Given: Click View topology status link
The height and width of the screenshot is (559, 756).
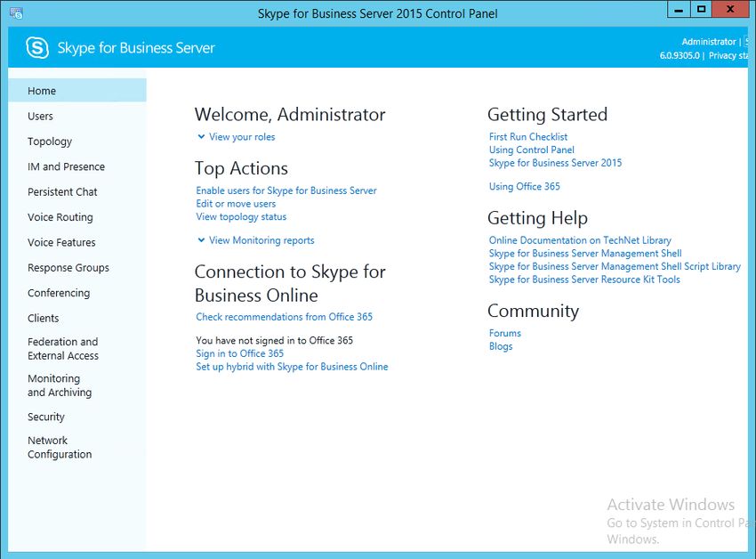Looking at the screenshot, I should click(x=241, y=216).
